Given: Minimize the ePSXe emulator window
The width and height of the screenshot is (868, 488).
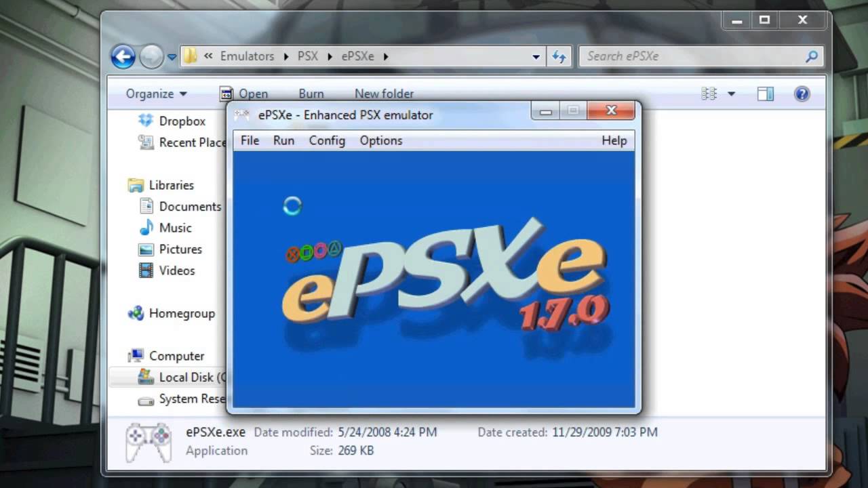Looking at the screenshot, I should click(546, 110).
